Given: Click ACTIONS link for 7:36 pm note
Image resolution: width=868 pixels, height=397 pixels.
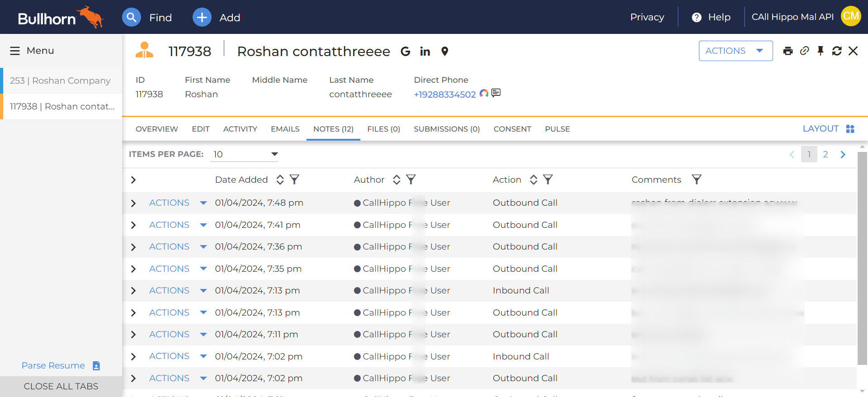Looking at the screenshot, I should (x=169, y=246).
